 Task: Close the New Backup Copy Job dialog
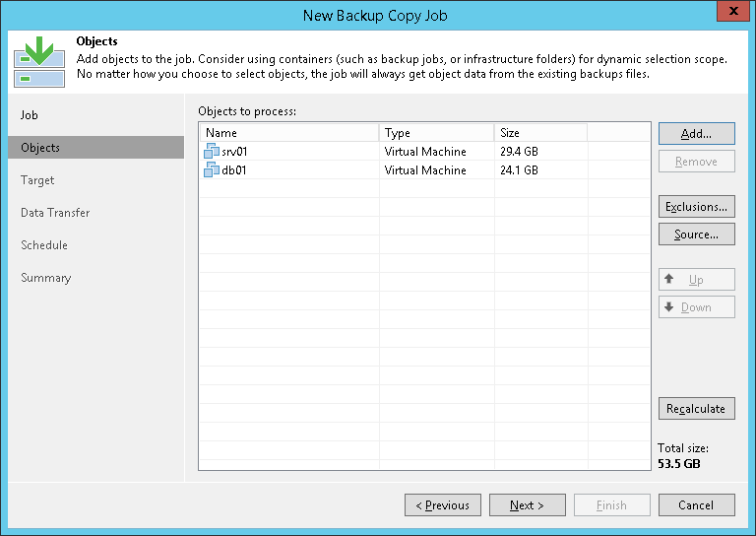pos(732,11)
